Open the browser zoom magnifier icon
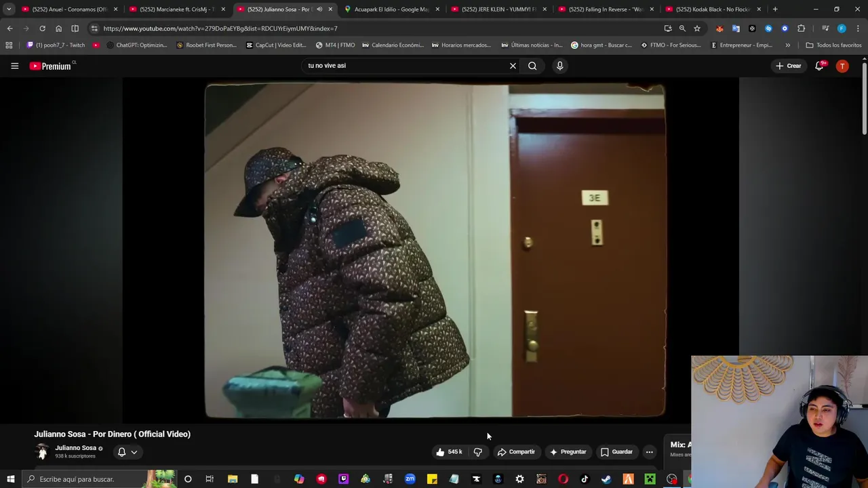Image resolution: width=868 pixels, height=488 pixels. 682,28
